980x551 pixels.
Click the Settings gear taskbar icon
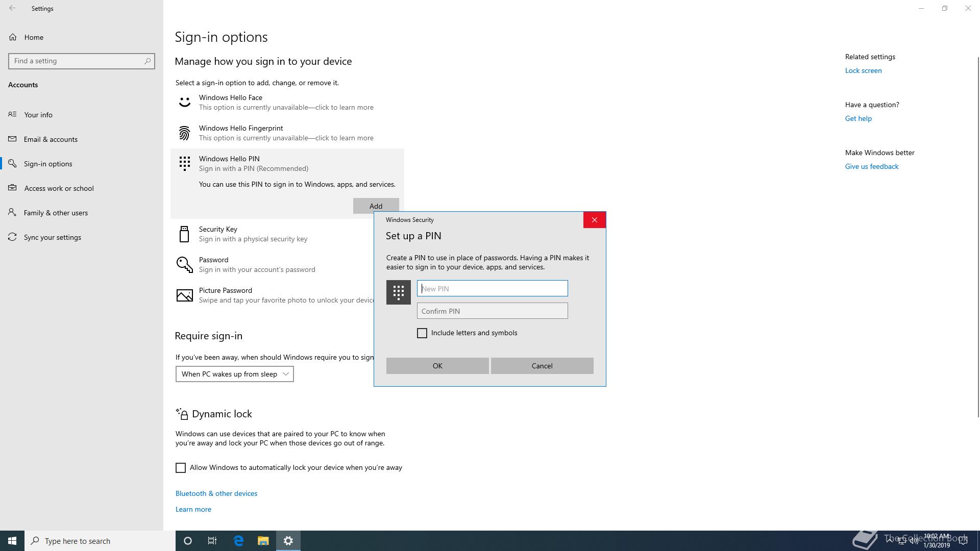pyautogui.click(x=288, y=541)
